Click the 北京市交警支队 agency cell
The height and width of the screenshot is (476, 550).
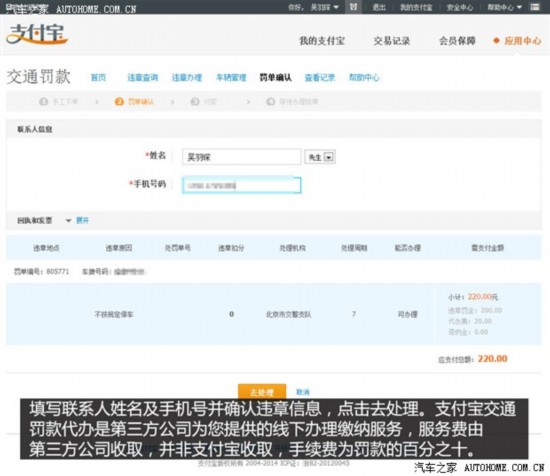click(288, 314)
